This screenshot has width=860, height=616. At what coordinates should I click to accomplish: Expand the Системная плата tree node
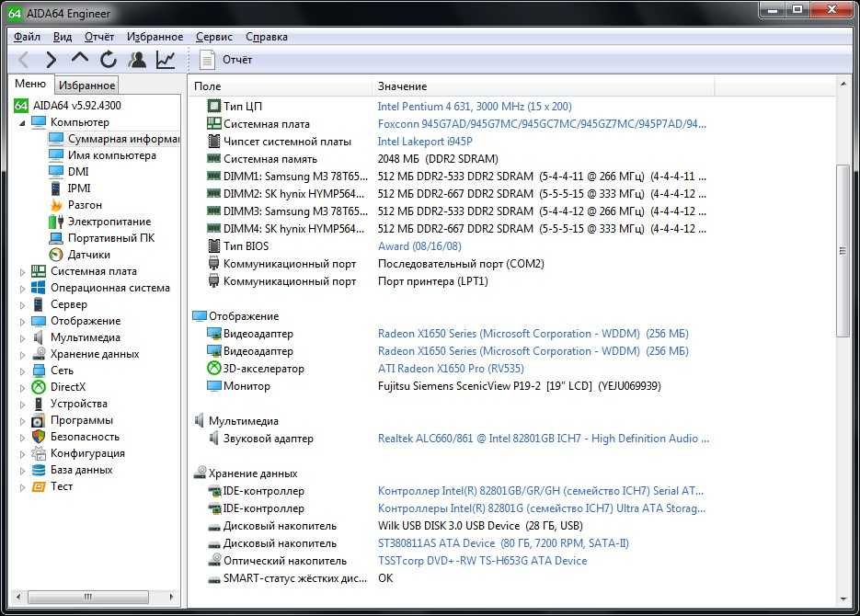[x=22, y=272]
